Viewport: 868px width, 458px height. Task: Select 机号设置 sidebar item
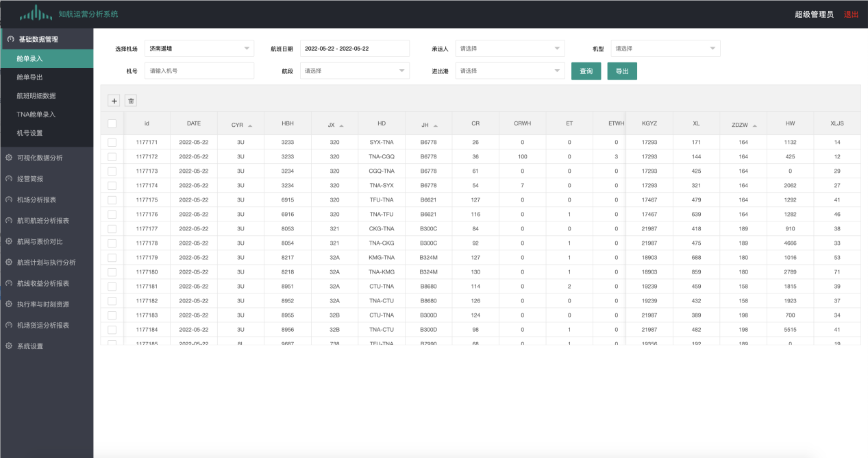pos(29,133)
